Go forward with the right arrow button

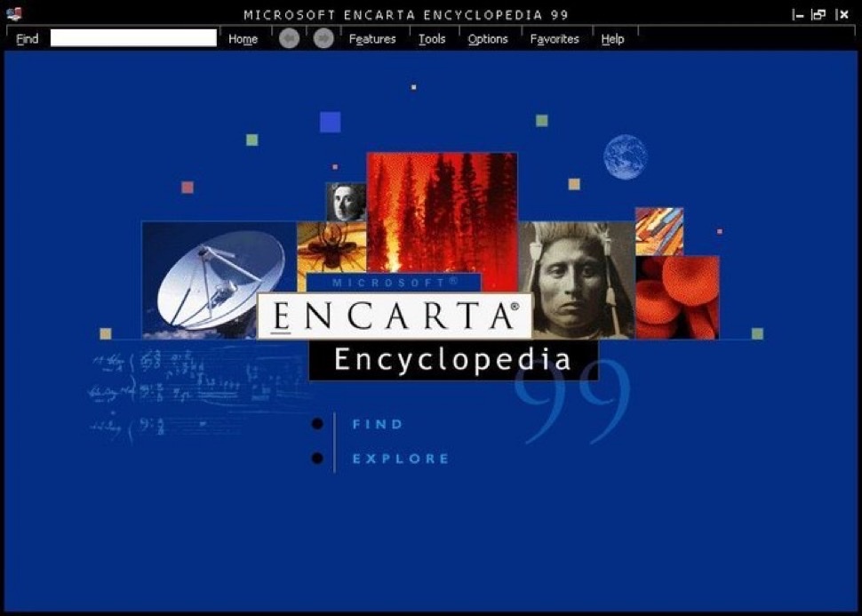[323, 38]
